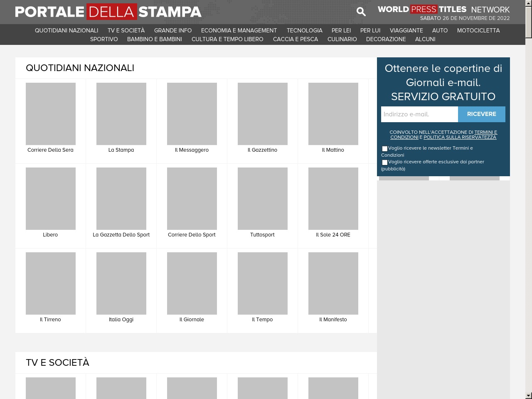This screenshot has width=532, height=399.
Task: Select Cultura e Tempo Libero
Action: click(x=227, y=39)
